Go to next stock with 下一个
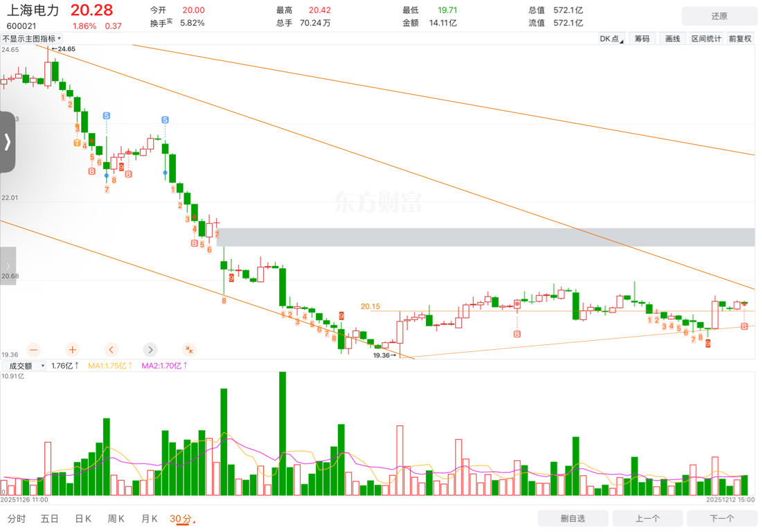Viewport: 762px width, 532px height. pos(722,518)
